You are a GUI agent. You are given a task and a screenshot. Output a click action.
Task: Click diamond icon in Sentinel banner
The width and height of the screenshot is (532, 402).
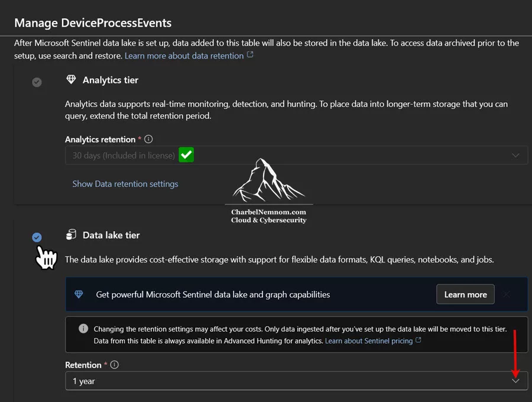tap(79, 294)
